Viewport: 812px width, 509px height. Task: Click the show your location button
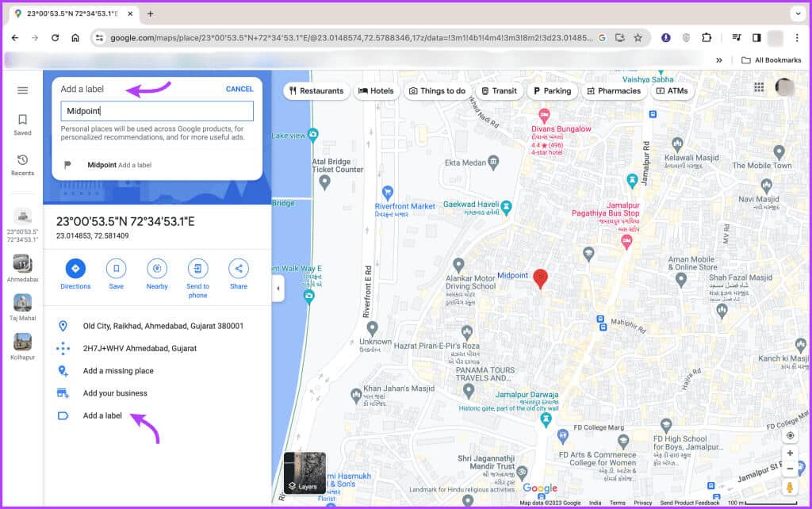click(790, 435)
